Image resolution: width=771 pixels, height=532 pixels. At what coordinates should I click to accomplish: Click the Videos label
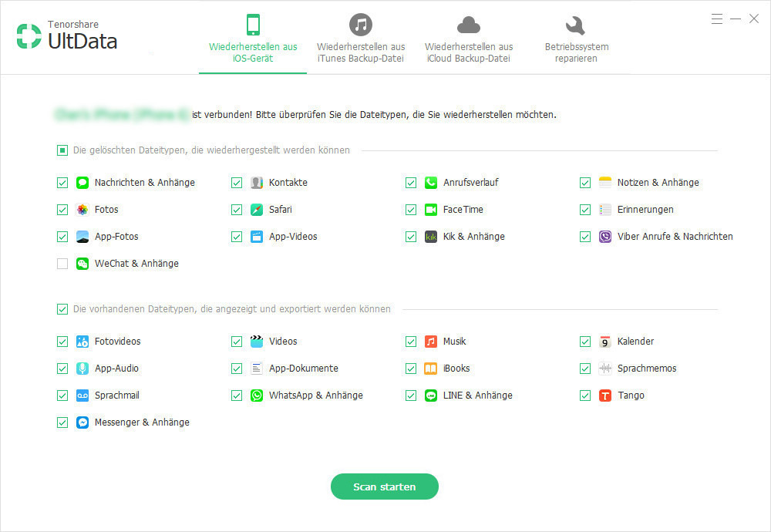click(x=283, y=342)
